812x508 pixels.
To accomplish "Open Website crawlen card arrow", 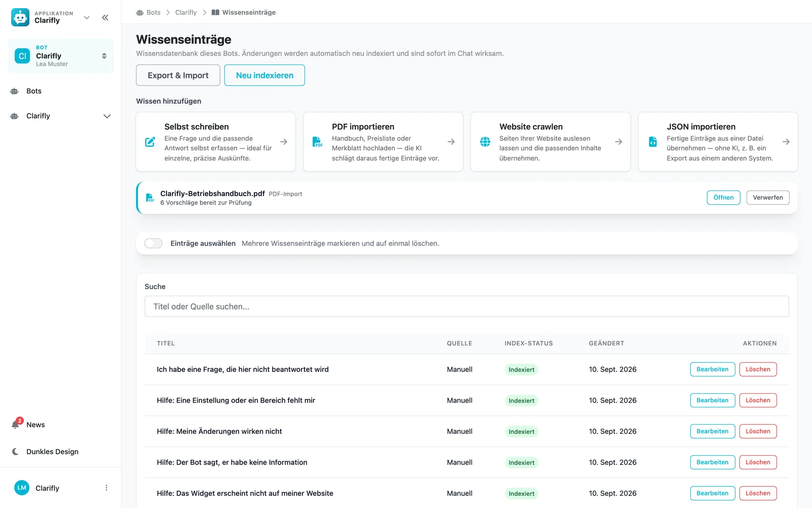I will click(619, 142).
